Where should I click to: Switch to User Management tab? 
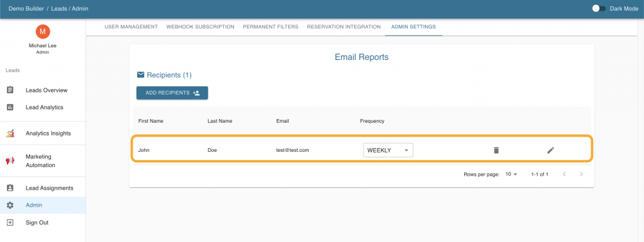(x=131, y=26)
